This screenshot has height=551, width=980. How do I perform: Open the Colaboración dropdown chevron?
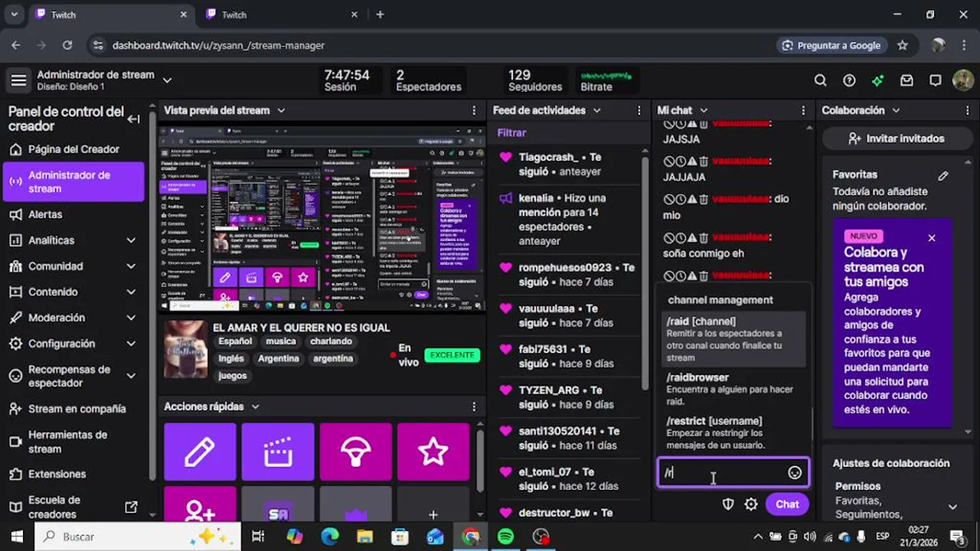coord(896,110)
